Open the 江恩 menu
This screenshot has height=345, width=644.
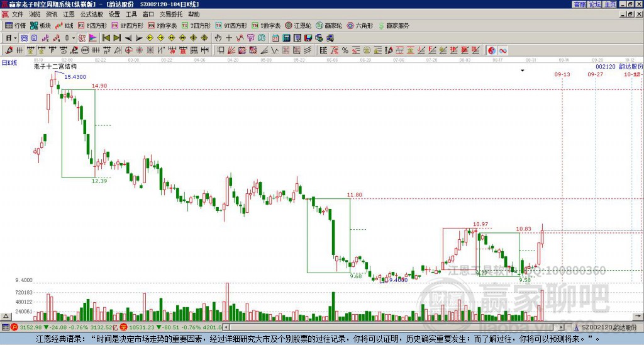[69, 14]
